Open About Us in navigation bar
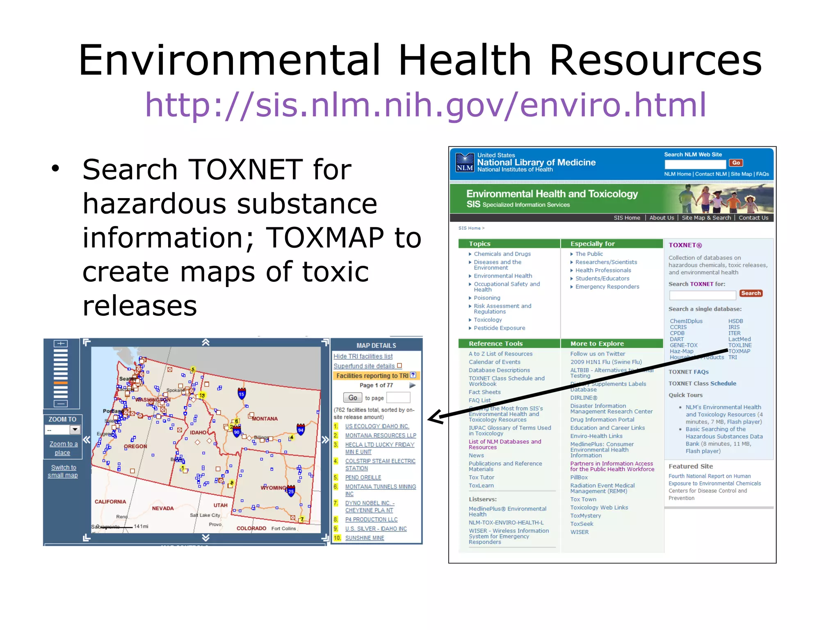 662,218
